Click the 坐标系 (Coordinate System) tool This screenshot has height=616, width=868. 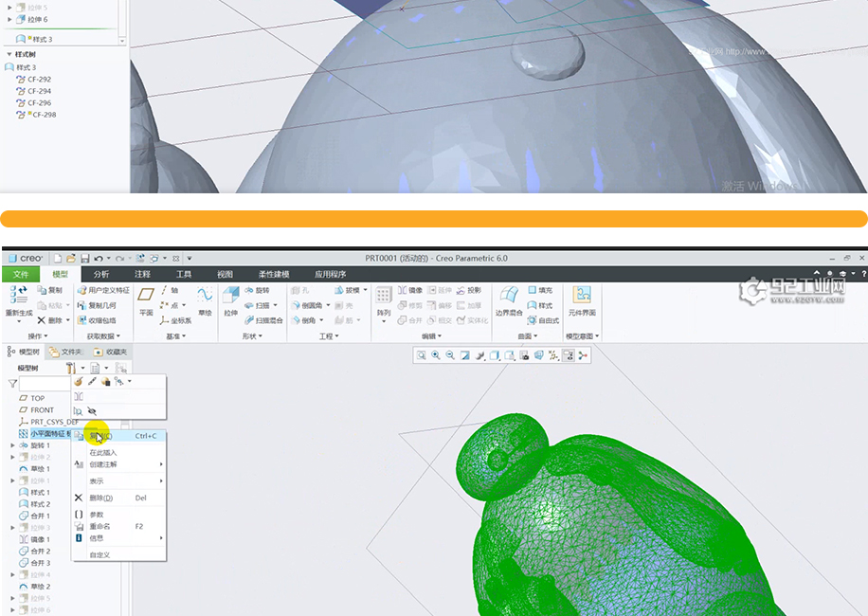[175, 320]
